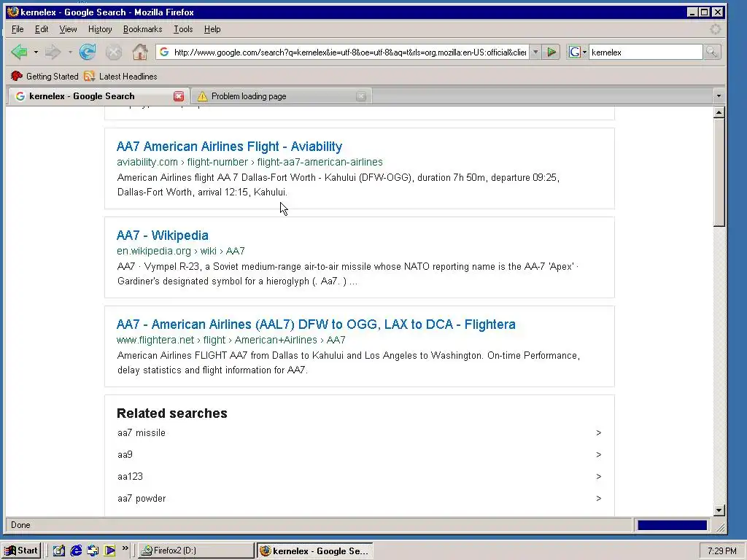Click the en.wikipedia.org breadcrumb URL
The image size is (747, 560).
(181, 251)
